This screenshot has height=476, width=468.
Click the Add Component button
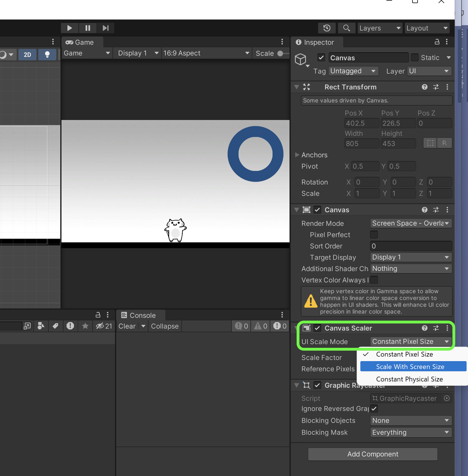(x=373, y=454)
